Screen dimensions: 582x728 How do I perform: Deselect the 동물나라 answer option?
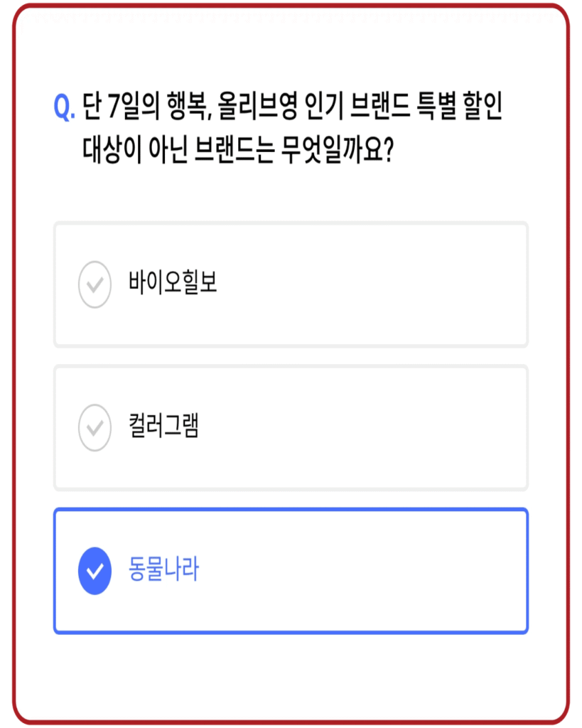290,569
